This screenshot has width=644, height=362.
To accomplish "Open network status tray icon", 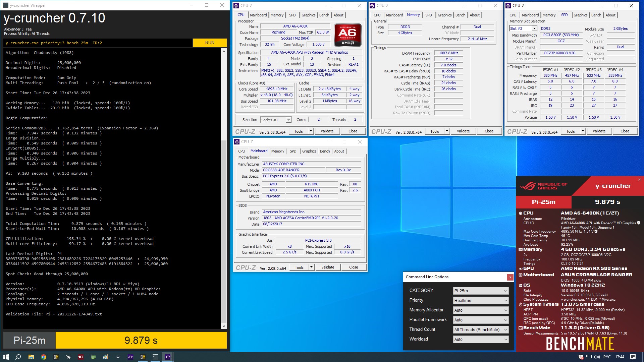I will coord(589,357).
